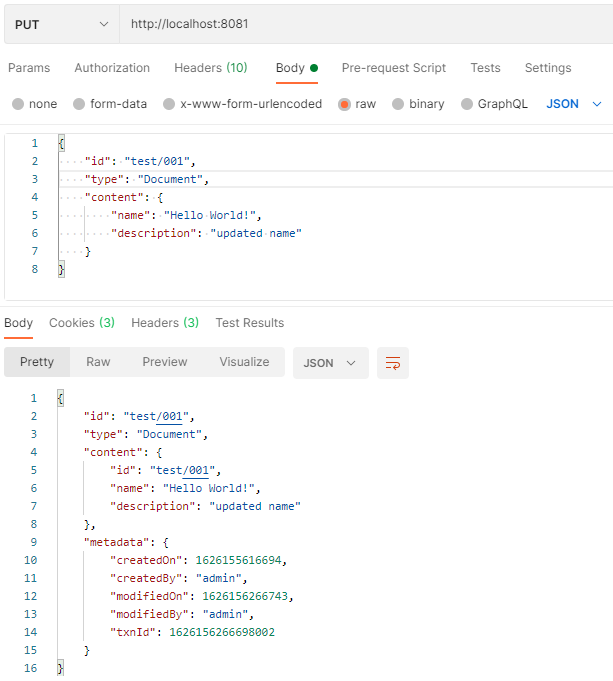The image size is (613, 681).
Task: Click request line "description": "updated name"
Action: click(x=206, y=233)
